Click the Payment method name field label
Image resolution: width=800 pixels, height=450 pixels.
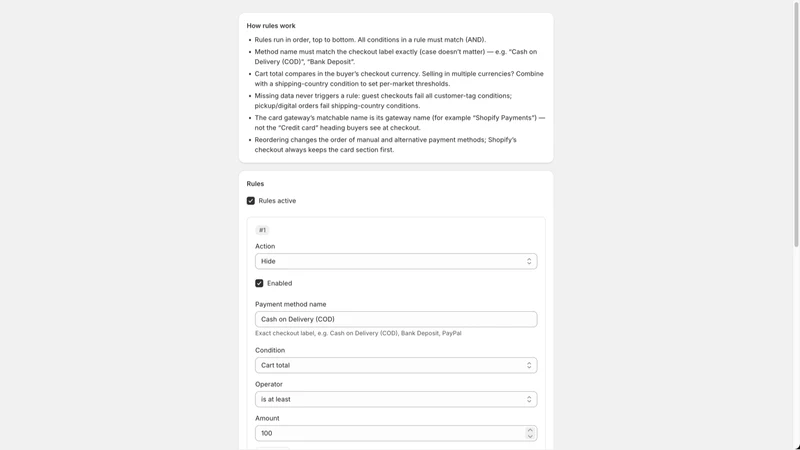(290, 304)
